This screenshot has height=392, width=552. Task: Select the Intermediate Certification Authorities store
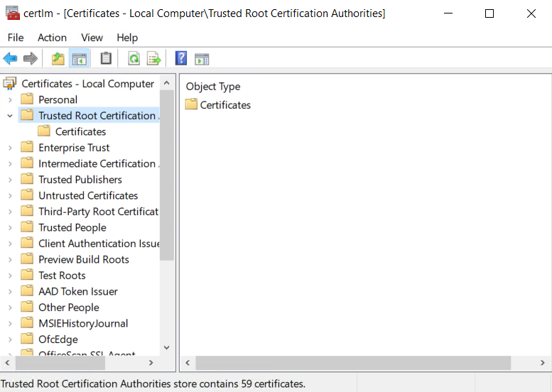click(x=99, y=163)
